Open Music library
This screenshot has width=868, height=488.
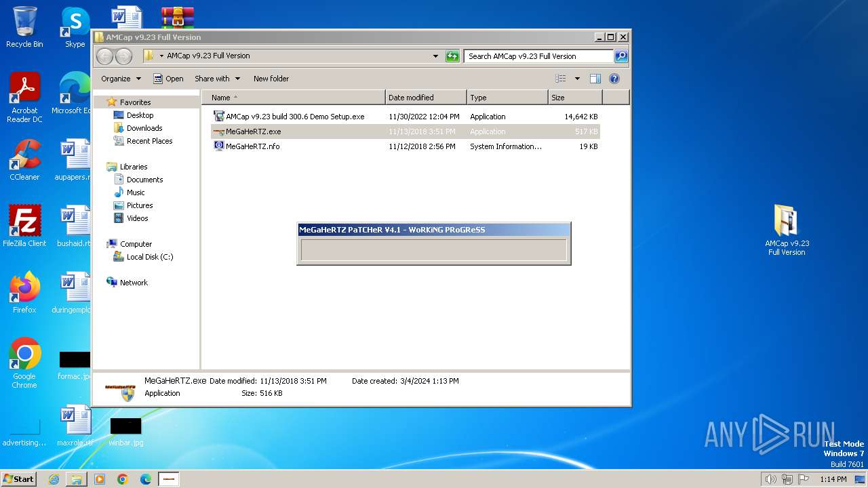tap(136, 192)
